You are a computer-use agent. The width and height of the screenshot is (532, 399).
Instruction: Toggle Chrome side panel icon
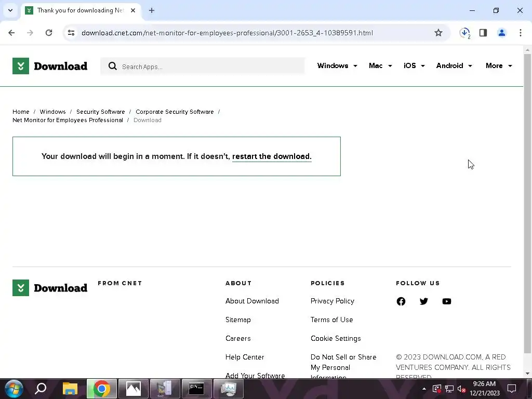[x=483, y=33]
